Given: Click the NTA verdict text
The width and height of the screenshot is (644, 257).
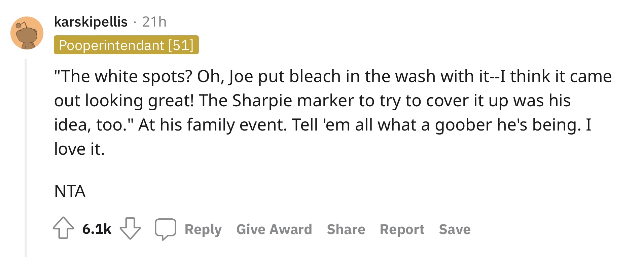Looking at the screenshot, I should pos(70,191).
